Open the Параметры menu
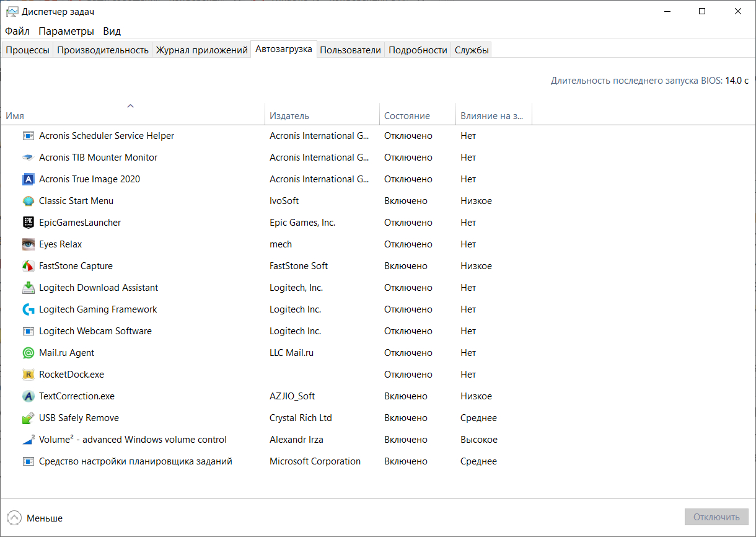 pos(66,31)
